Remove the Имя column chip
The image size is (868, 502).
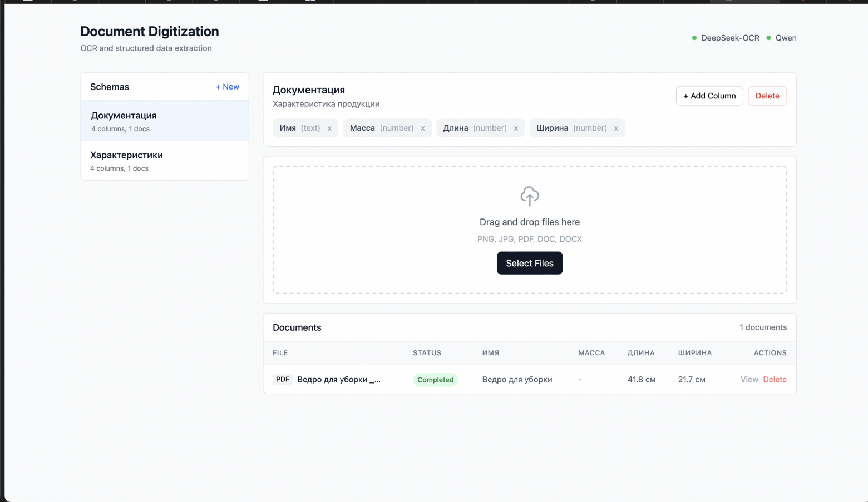(x=329, y=128)
